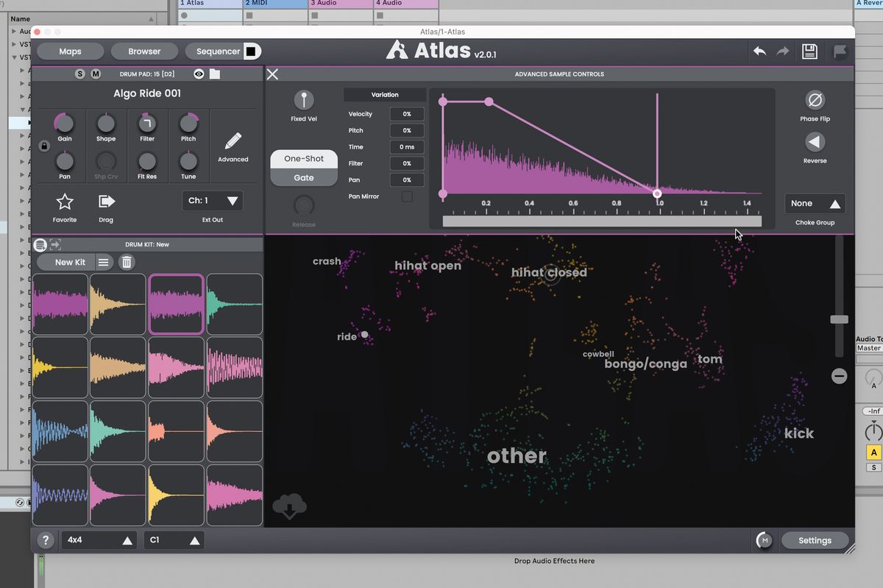The image size is (883, 588).
Task: Save the preset with the floppy disk icon
Action: (809, 52)
